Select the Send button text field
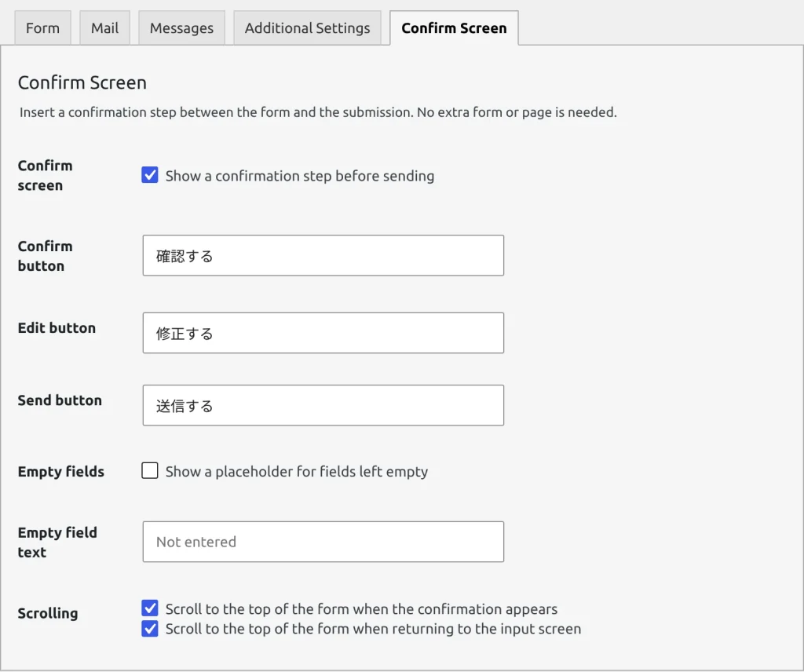 323,405
